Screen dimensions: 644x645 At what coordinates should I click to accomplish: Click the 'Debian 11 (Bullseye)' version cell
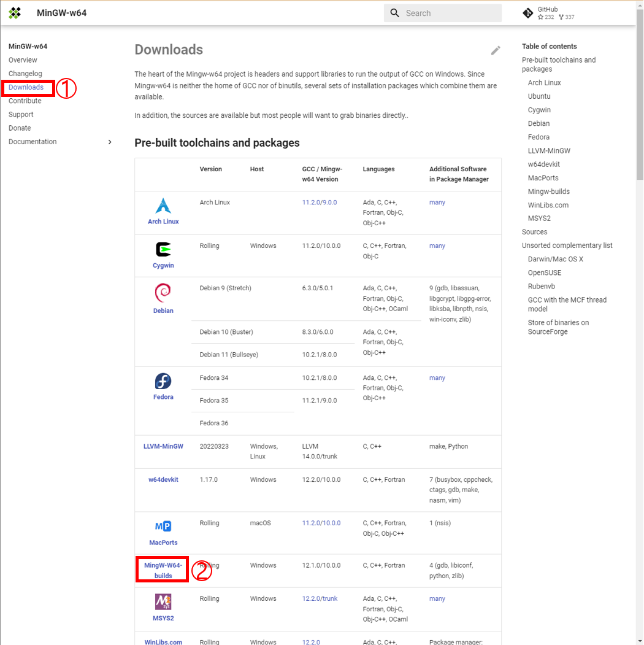click(x=229, y=355)
